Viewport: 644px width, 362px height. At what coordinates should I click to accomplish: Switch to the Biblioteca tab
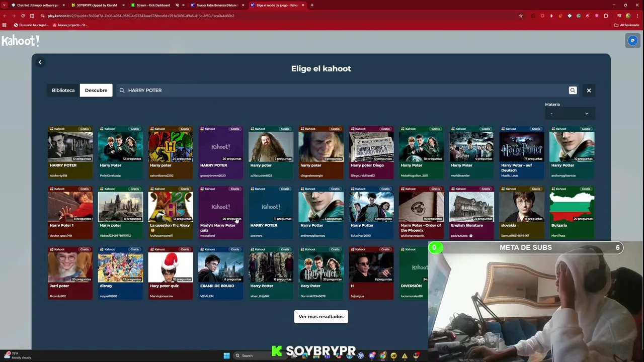[x=63, y=90]
